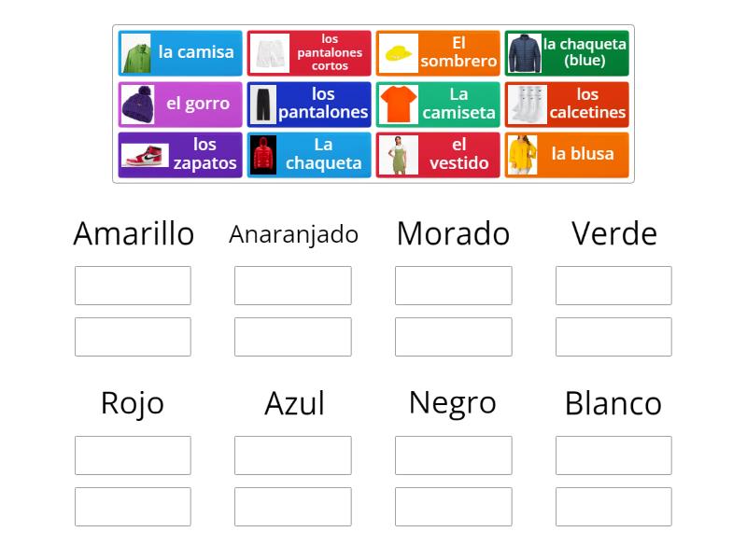Select the el vestido green dress image
This screenshot has width=747, height=560.
pyautogui.click(x=438, y=154)
